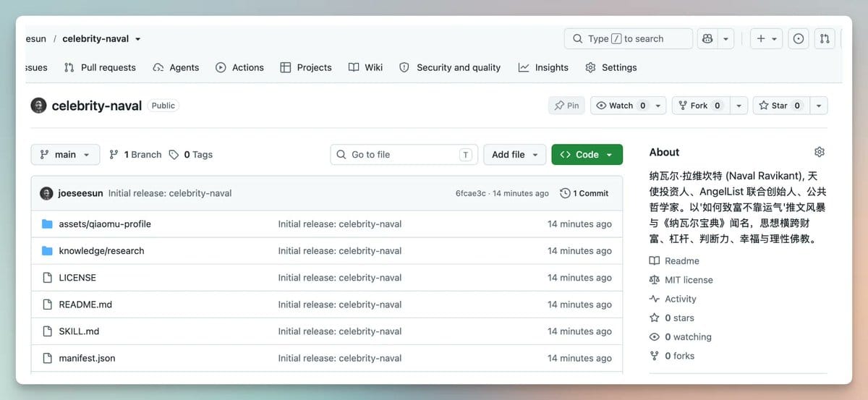
Task: Click the owner avatar beside repo title
Action: [x=38, y=106]
